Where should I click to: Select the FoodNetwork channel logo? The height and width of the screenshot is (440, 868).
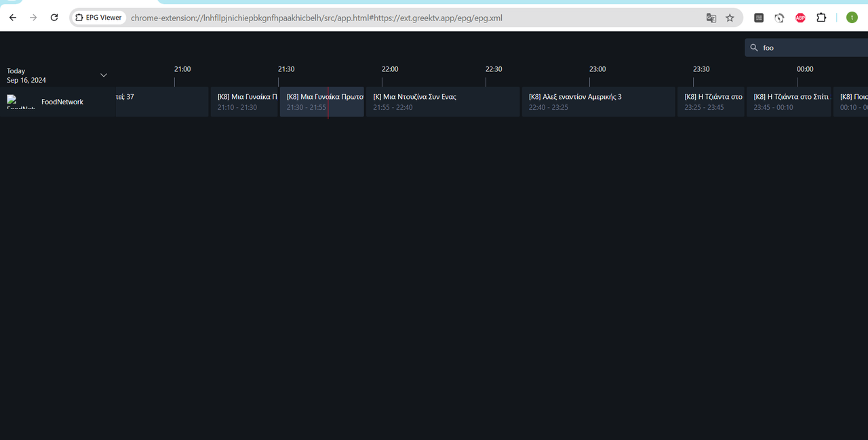pos(20,102)
